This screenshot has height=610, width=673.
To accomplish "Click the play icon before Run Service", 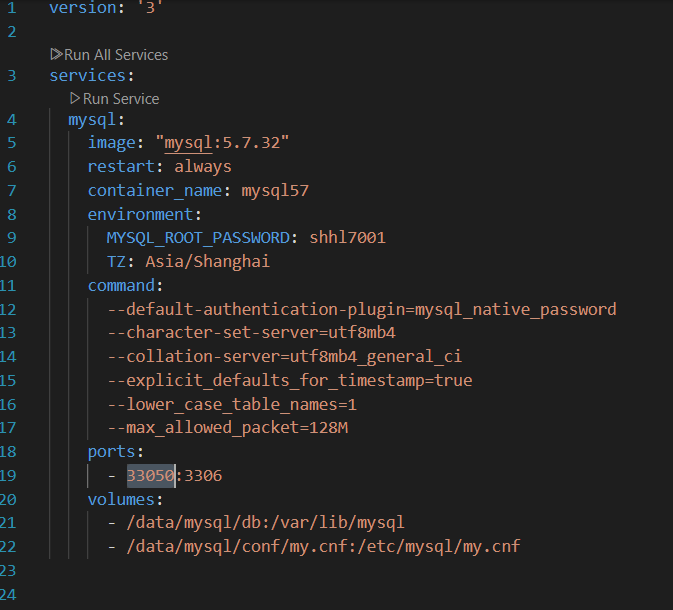I will 75,99.
